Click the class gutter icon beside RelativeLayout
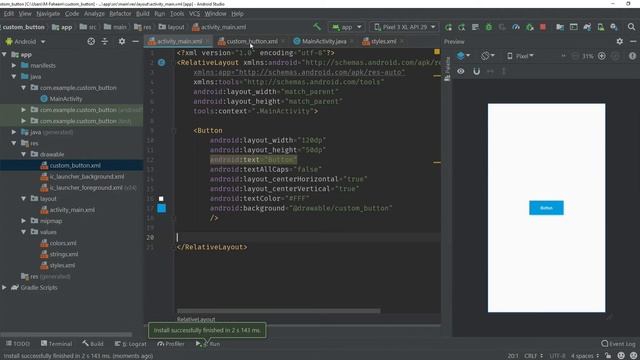Screen dimensions: 640x360 (x=162, y=62)
